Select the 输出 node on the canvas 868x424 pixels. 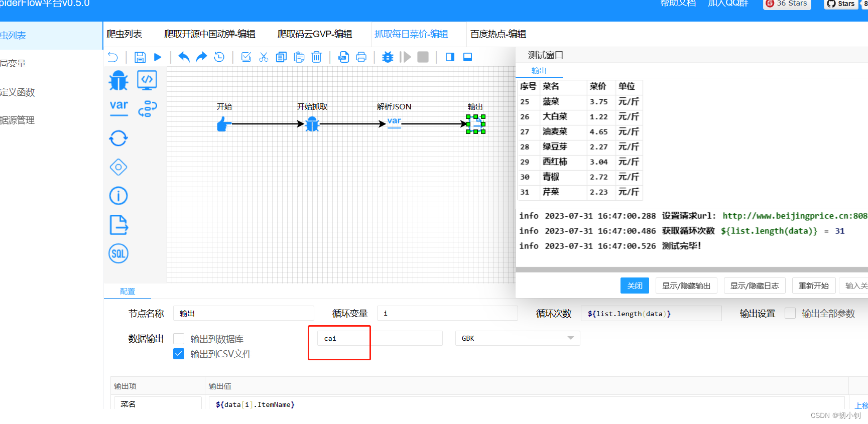[x=475, y=124]
